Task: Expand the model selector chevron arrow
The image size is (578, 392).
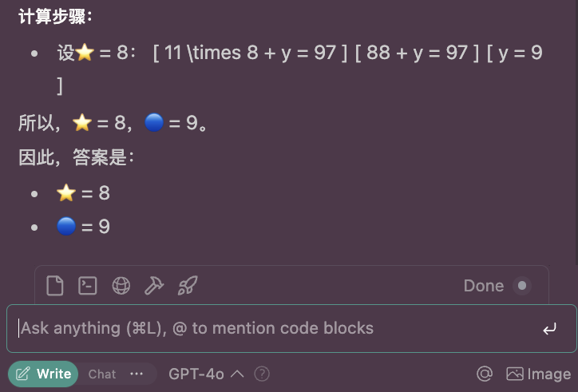Action: 237,374
